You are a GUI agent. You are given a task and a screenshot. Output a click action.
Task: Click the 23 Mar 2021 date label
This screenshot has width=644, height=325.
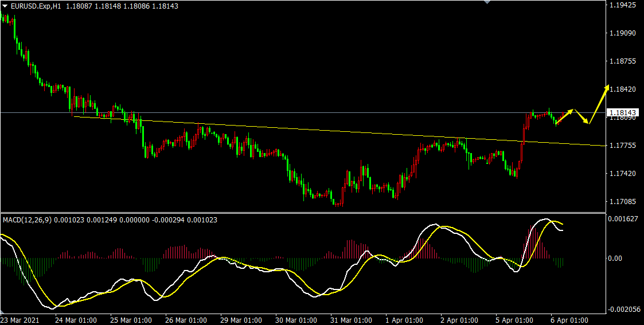(21, 320)
